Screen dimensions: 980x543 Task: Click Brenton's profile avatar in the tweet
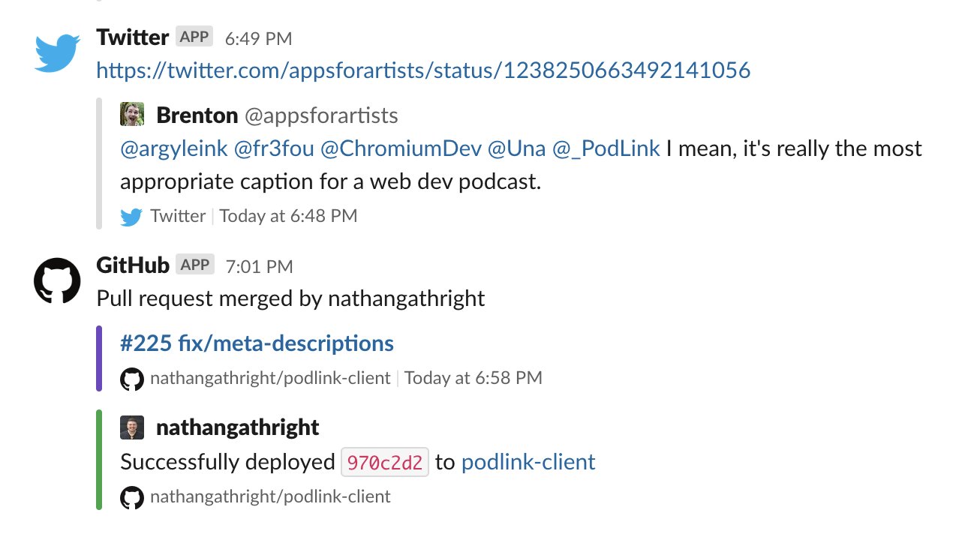[x=133, y=113]
